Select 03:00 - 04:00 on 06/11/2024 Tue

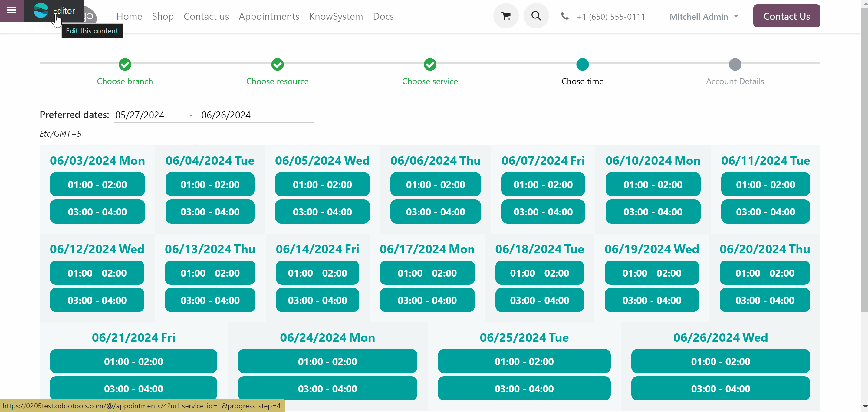(765, 212)
